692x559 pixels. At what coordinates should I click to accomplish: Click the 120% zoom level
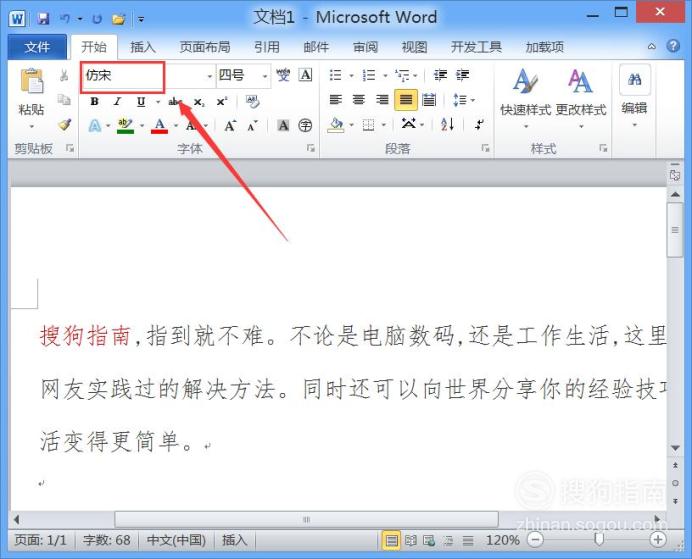(x=503, y=540)
